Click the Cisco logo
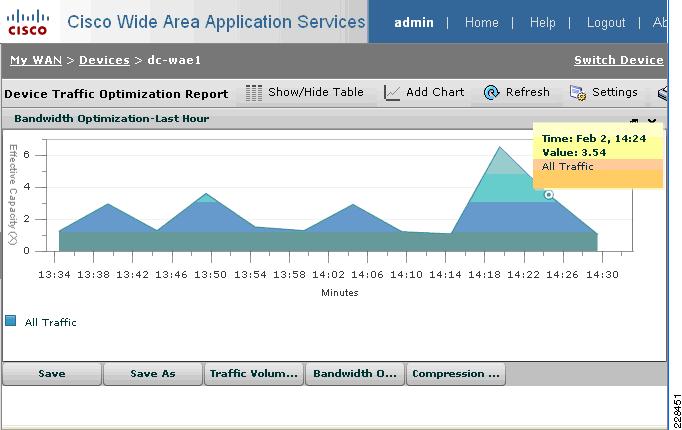The height and width of the screenshot is (430, 682). [x=27, y=23]
